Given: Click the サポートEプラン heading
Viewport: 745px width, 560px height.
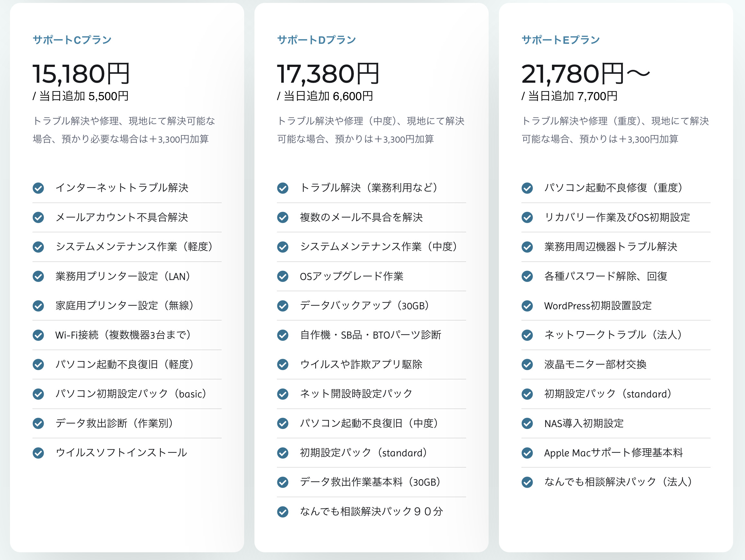Looking at the screenshot, I should pos(560,40).
